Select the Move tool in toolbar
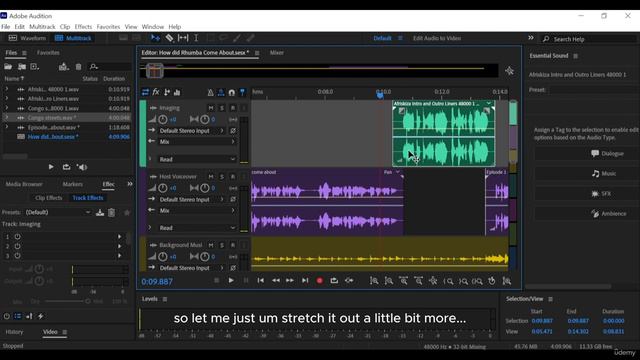Screen dimensions: 640x360 point(156,38)
